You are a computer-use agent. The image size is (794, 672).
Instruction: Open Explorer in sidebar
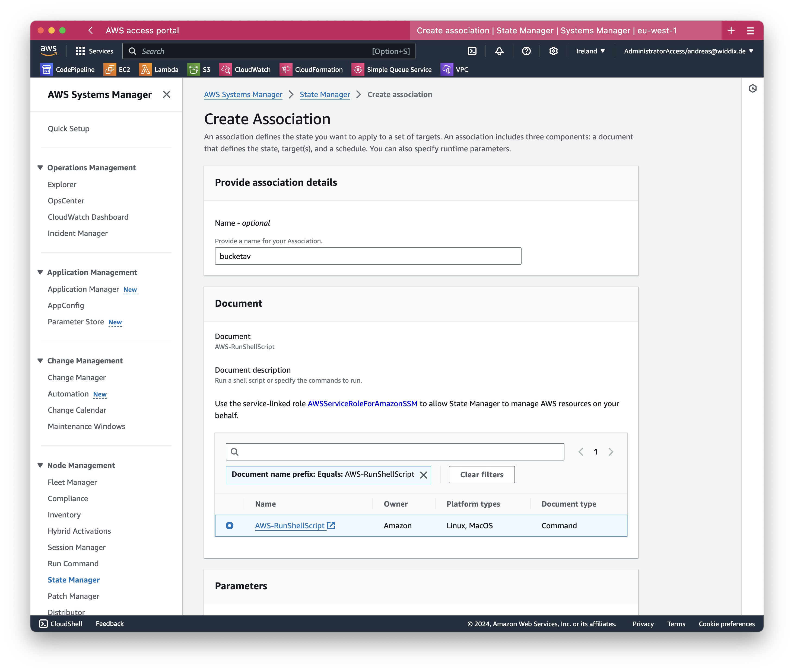(x=62, y=184)
